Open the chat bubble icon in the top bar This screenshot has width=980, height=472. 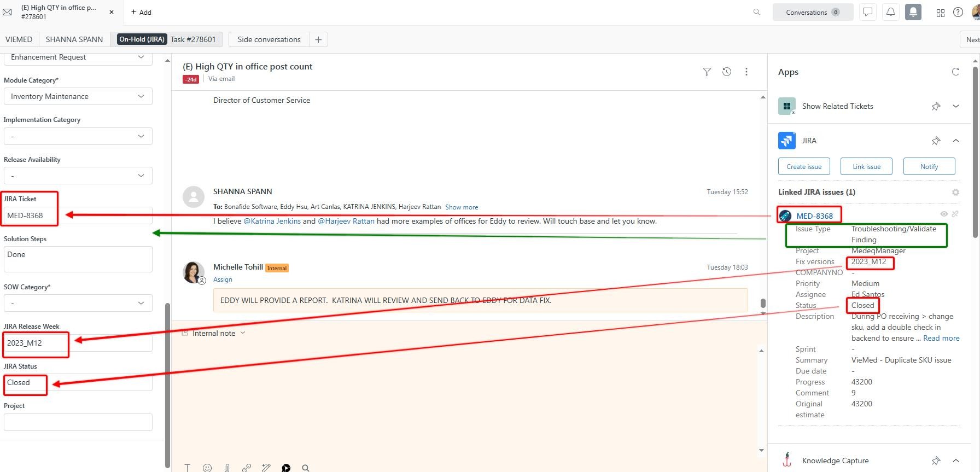(867, 12)
